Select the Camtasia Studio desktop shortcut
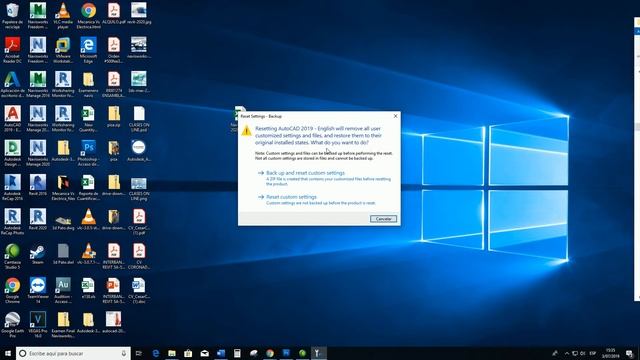The width and height of the screenshot is (640, 360). 13,256
